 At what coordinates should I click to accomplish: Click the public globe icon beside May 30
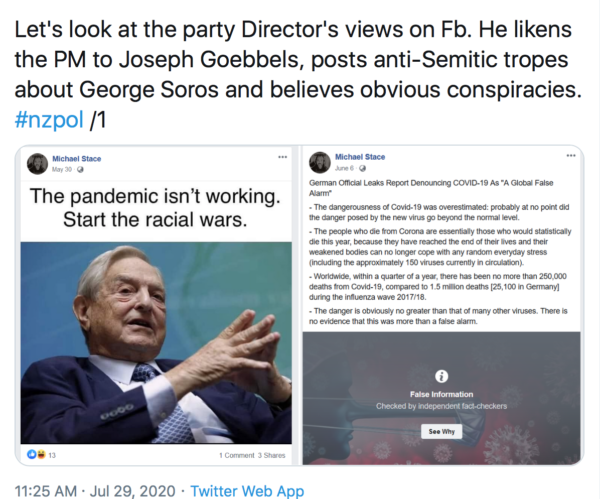coord(80,169)
